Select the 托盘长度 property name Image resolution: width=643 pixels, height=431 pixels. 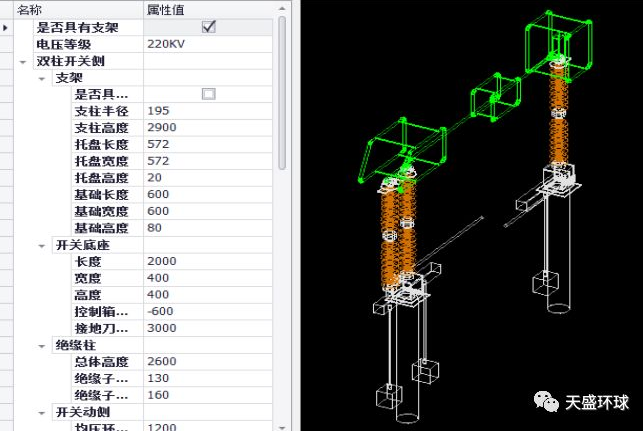[101, 145]
